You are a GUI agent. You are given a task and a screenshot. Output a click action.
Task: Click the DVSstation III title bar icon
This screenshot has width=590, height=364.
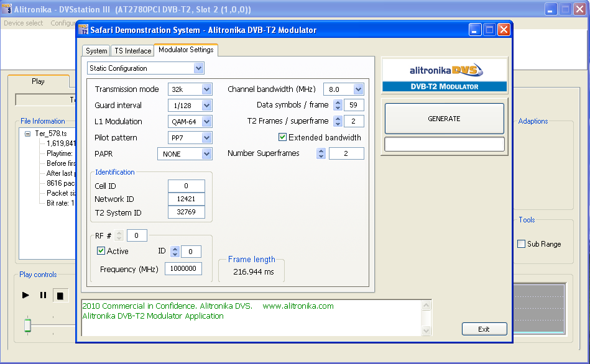[x=7, y=9]
